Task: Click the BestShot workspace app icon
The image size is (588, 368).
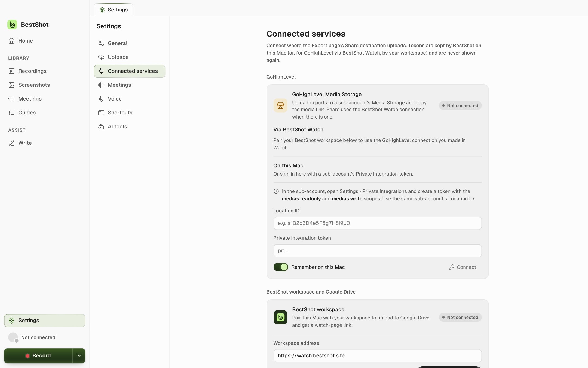Action: tap(280, 317)
